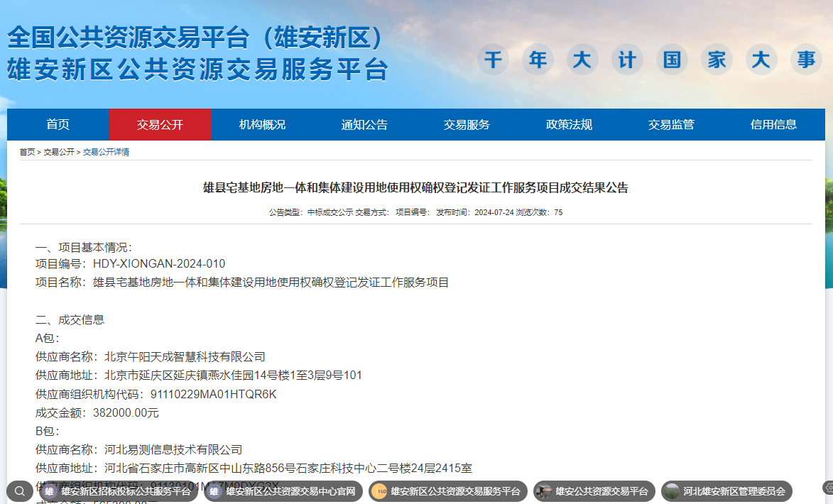
Task: Click the gear icon at bottom right edge
Action: click(x=828, y=488)
